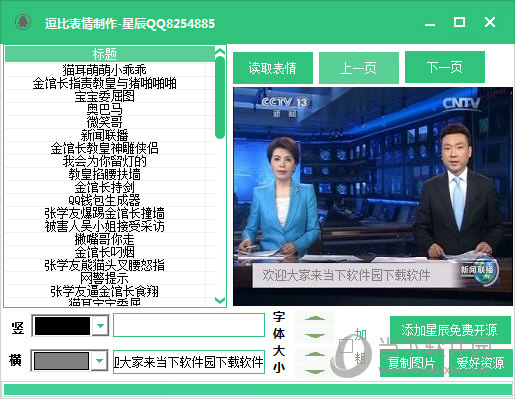Select 奥巴马 in the list

[104, 109]
